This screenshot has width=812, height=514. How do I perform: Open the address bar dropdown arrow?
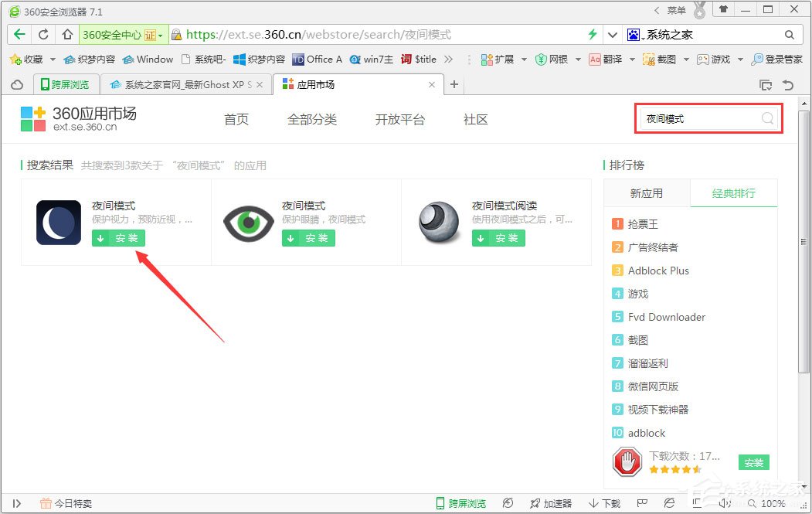point(613,34)
